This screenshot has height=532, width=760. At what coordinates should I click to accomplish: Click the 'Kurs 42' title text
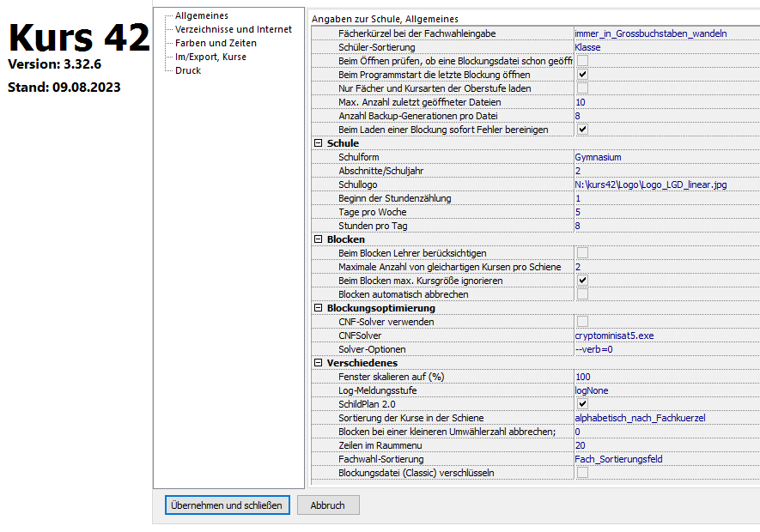point(79,37)
